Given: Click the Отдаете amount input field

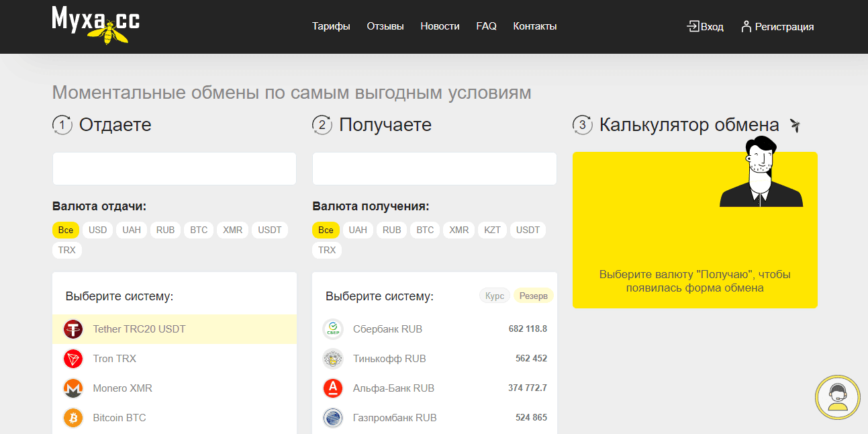Looking at the screenshot, I should click(x=174, y=168).
